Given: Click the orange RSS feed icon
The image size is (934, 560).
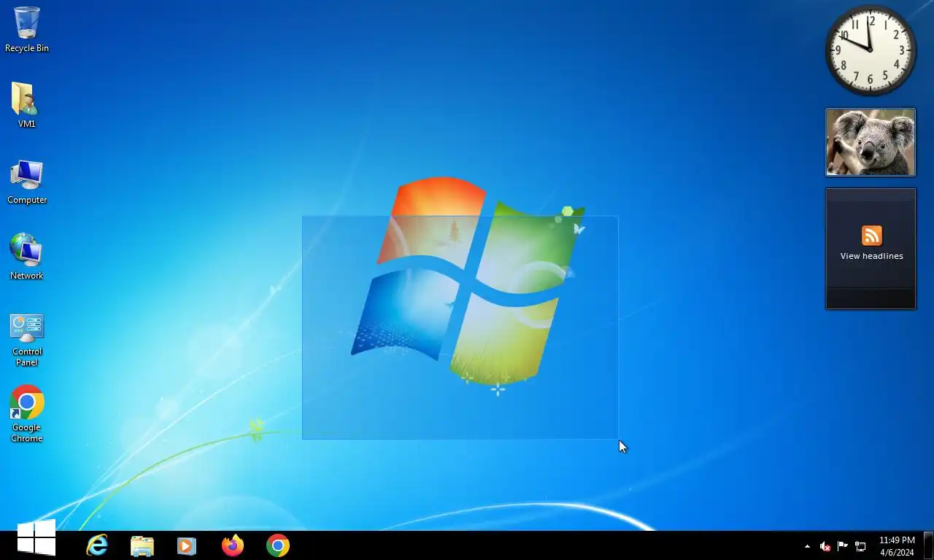Looking at the screenshot, I should pos(872,236).
